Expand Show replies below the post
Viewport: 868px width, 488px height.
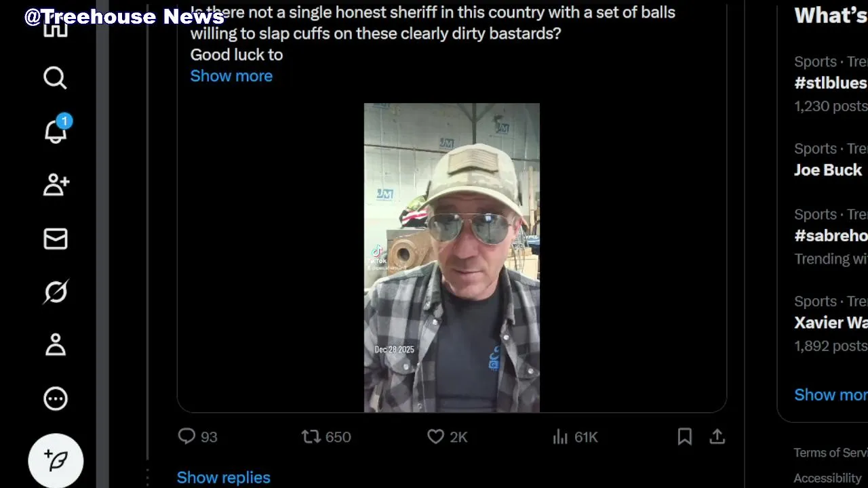click(x=223, y=477)
